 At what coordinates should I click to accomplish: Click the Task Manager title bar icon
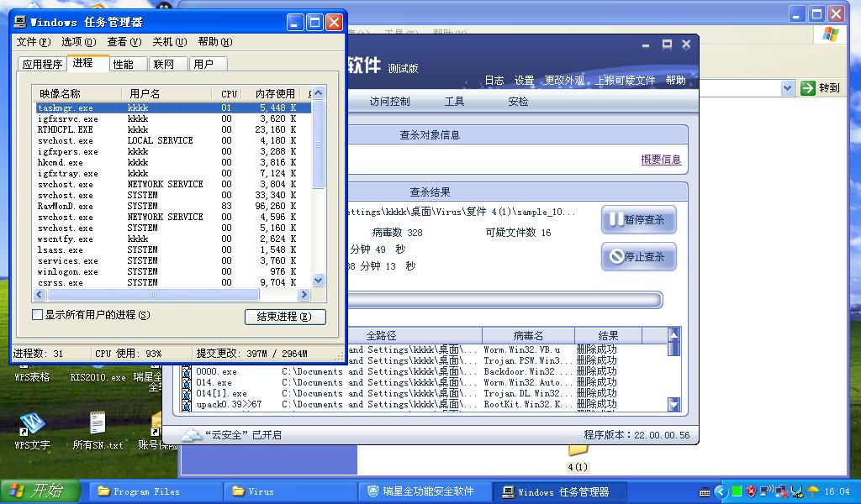pos(20,22)
